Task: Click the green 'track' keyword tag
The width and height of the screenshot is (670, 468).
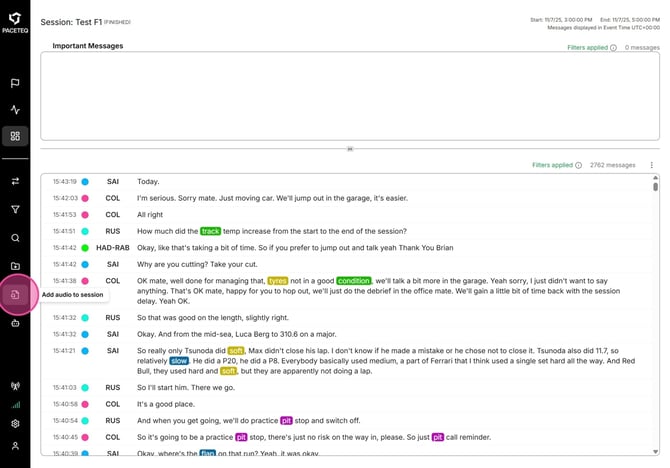Action: tap(210, 231)
